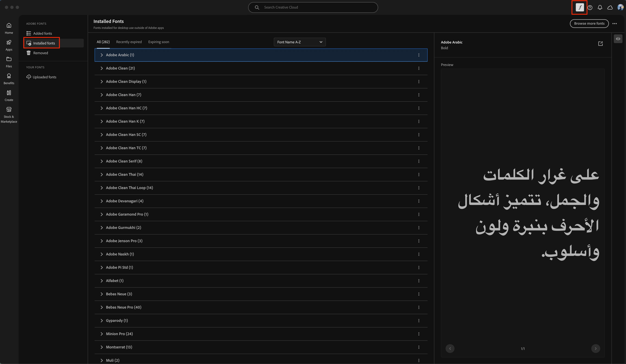The image size is (626, 364).
Task: Open more options for Adobe Clean Han
Action: [419, 95]
